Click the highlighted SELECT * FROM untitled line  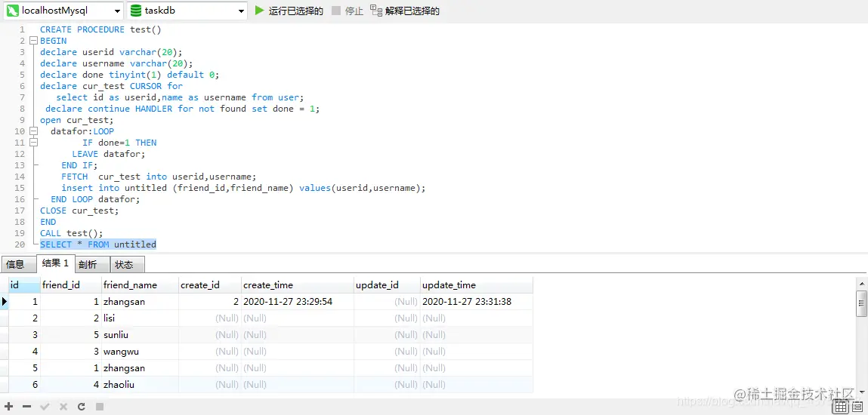click(x=98, y=244)
